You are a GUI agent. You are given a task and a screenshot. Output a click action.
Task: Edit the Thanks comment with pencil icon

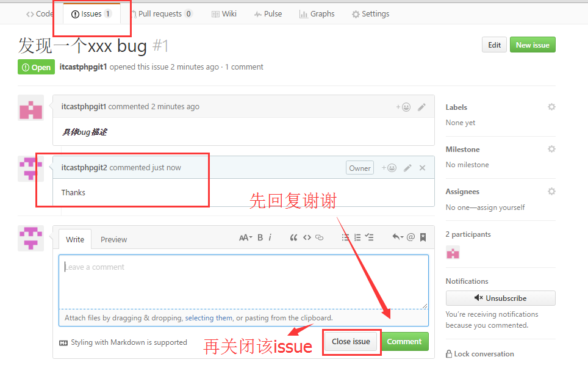407,168
